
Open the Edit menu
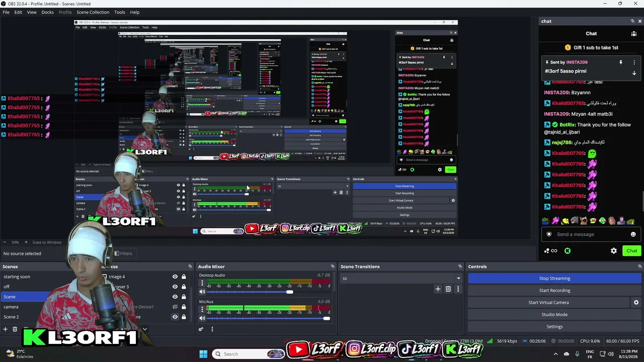[18, 12]
